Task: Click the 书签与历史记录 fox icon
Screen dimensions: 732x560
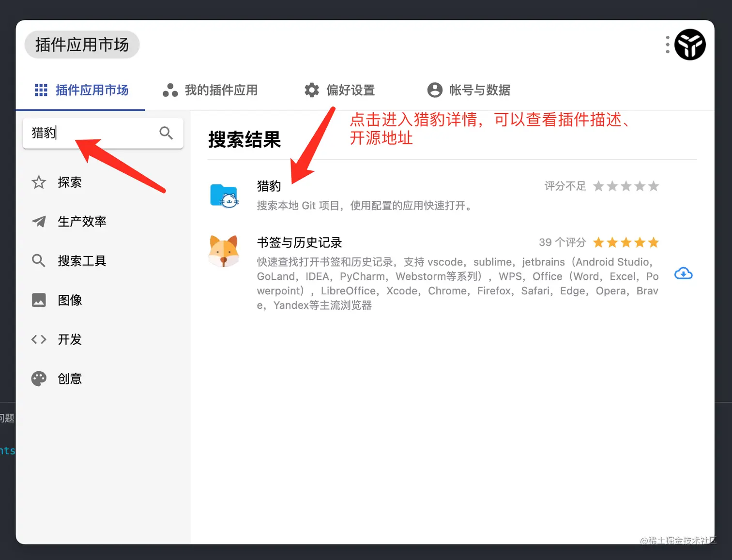Action: [224, 251]
